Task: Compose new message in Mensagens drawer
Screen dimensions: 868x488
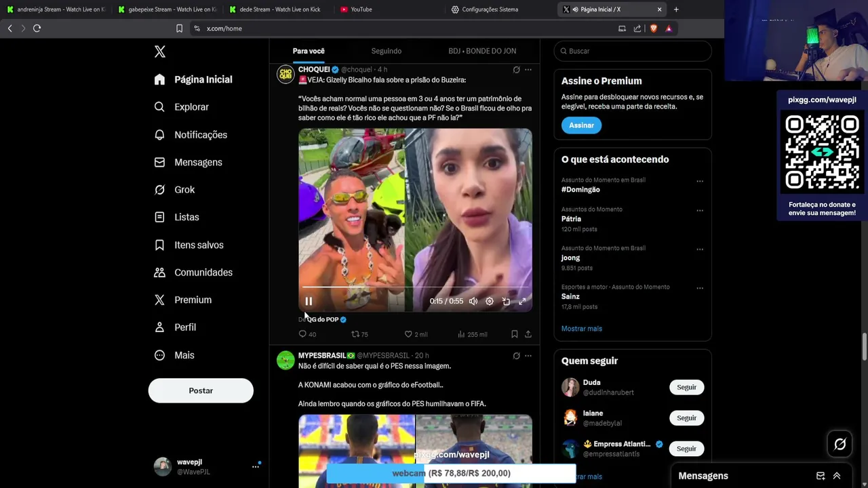Action: [821, 476]
